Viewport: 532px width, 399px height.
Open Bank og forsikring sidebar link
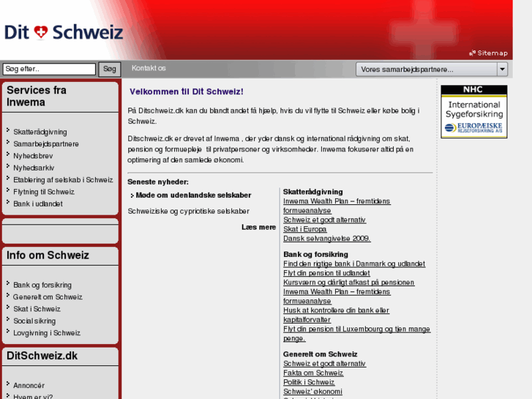click(42, 286)
